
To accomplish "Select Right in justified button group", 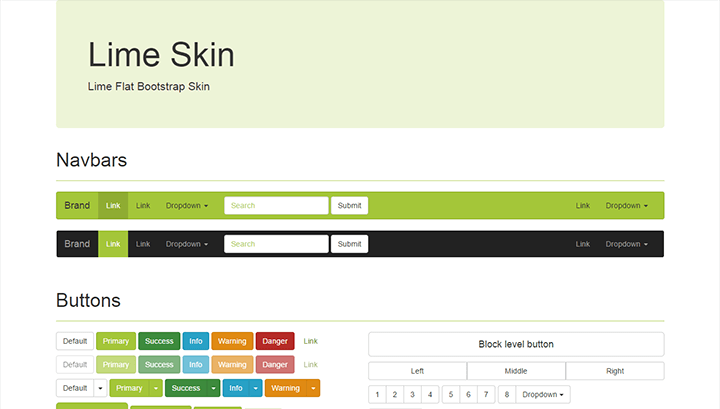I will (x=615, y=371).
